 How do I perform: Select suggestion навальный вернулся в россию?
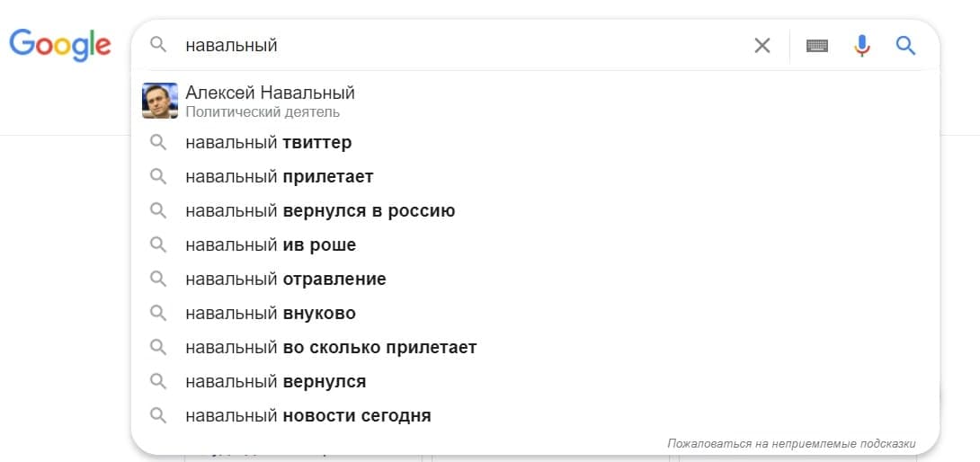(x=535, y=210)
